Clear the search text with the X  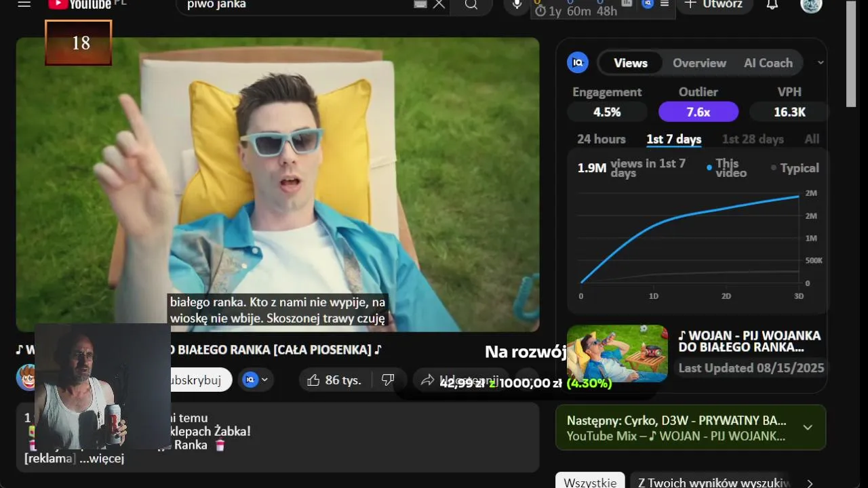click(x=439, y=4)
